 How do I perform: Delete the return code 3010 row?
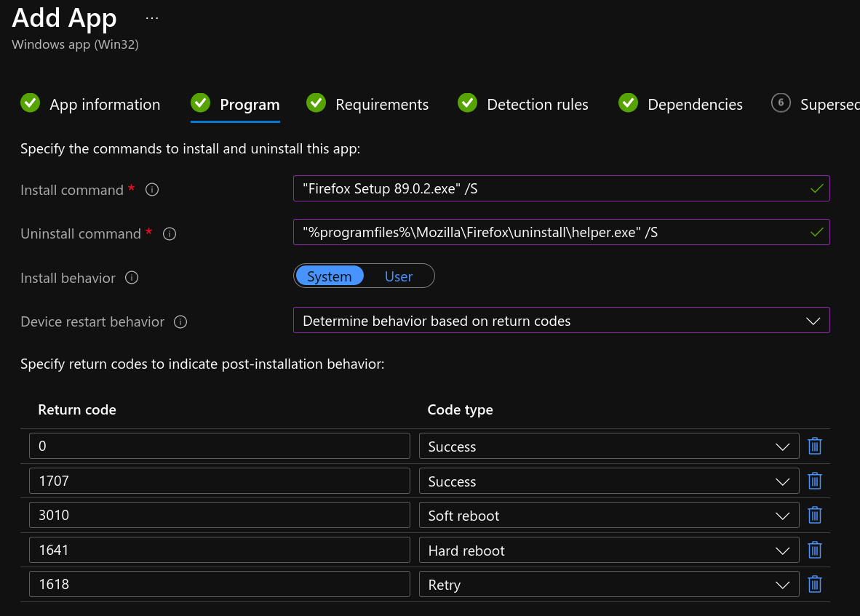tap(814, 515)
